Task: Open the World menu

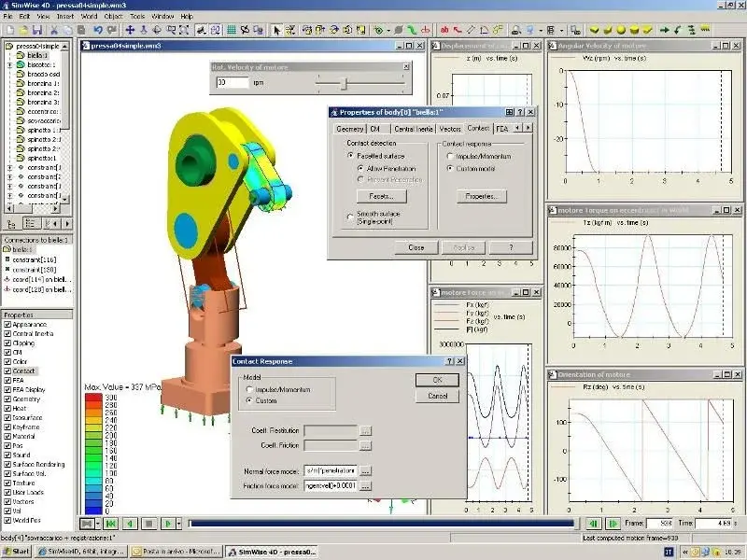Action: click(x=89, y=16)
